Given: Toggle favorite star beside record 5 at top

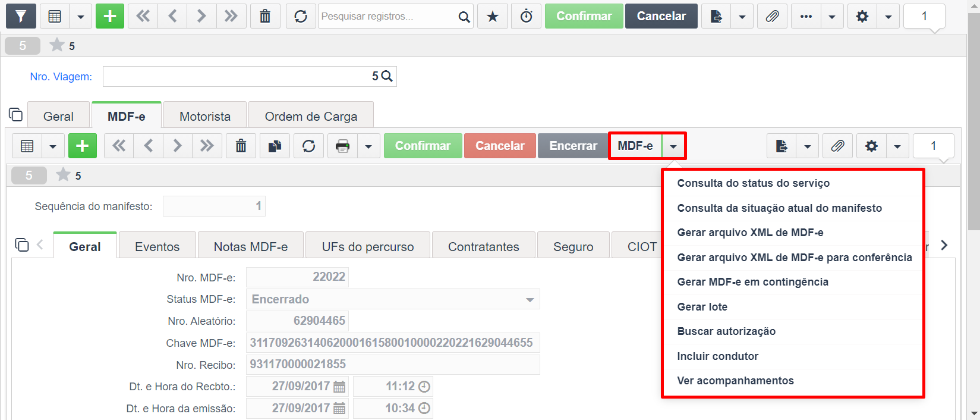Looking at the screenshot, I should [57, 45].
